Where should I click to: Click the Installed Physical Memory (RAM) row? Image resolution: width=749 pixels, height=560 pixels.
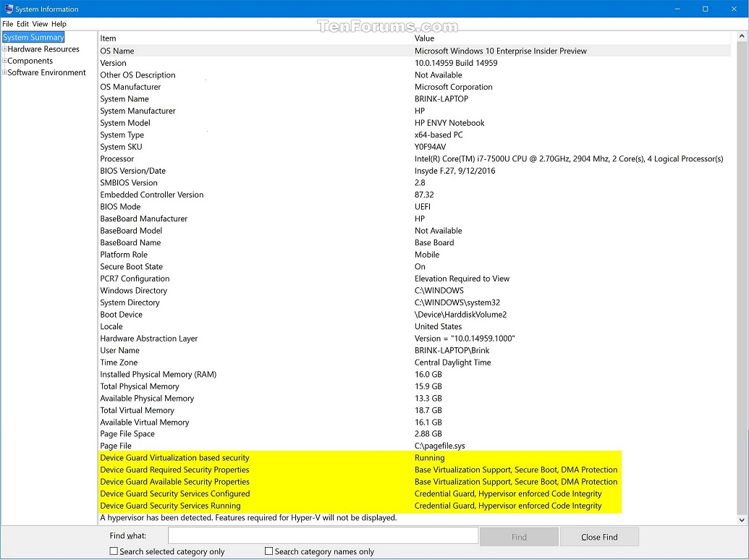pos(415,374)
